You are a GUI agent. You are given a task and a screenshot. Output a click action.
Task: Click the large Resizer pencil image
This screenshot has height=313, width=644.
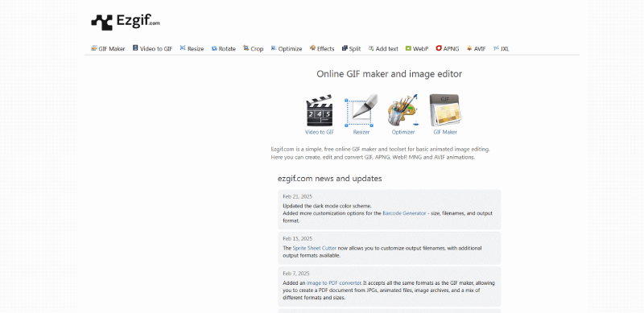point(361,110)
